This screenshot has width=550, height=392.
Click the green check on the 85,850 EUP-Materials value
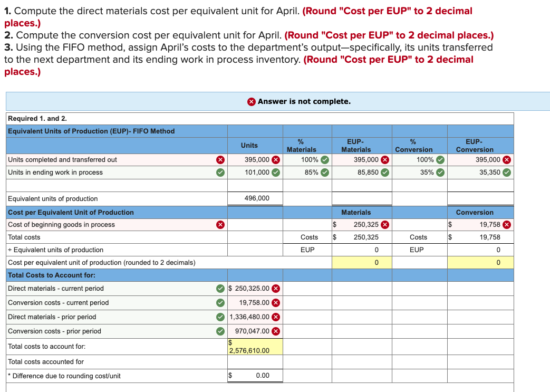pos(385,172)
